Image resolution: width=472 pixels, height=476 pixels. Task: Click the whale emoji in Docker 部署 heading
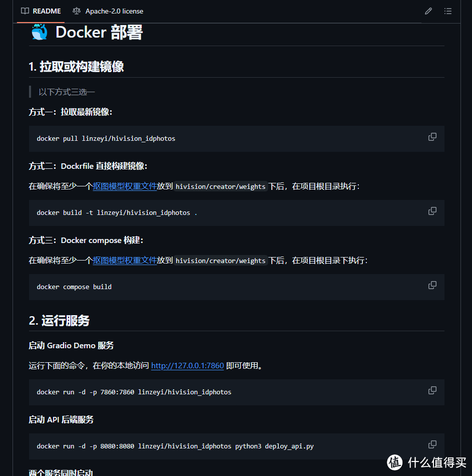coord(39,32)
